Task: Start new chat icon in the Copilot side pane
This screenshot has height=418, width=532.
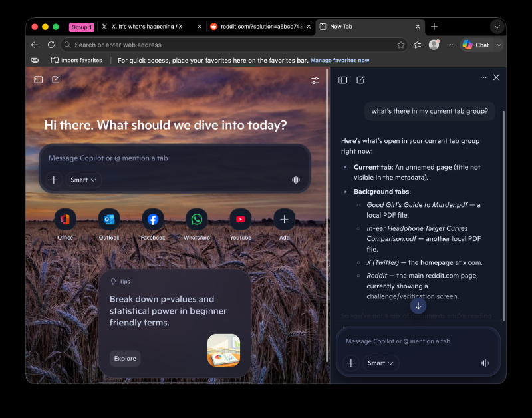Action: tap(360, 80)
